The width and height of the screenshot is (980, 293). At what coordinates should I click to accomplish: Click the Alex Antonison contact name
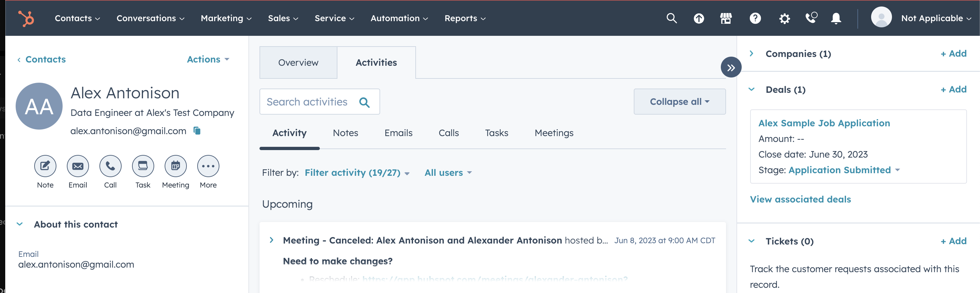125,93
